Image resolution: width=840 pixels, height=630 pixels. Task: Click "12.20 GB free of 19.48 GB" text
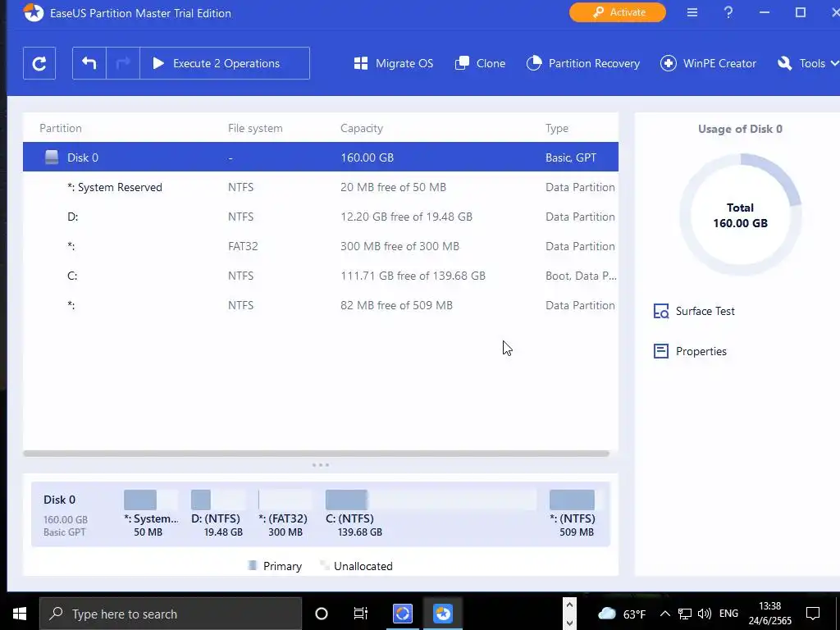(406, 217)
